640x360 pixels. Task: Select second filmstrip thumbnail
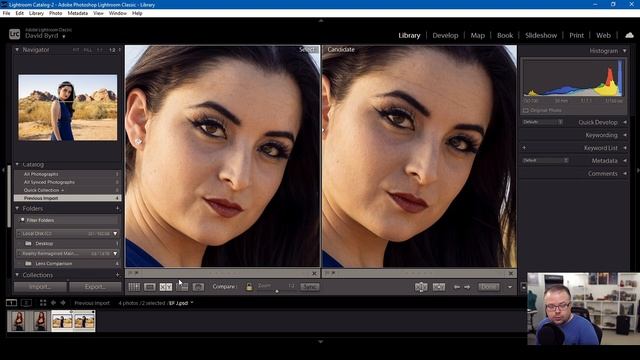[40, 321]
